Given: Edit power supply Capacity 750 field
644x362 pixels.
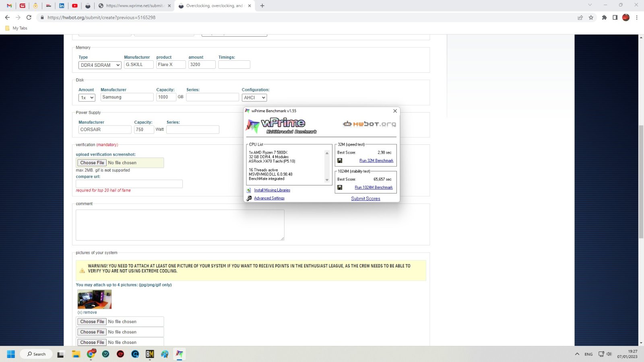Looking at the screenshot, I should (x=144, y=130).
